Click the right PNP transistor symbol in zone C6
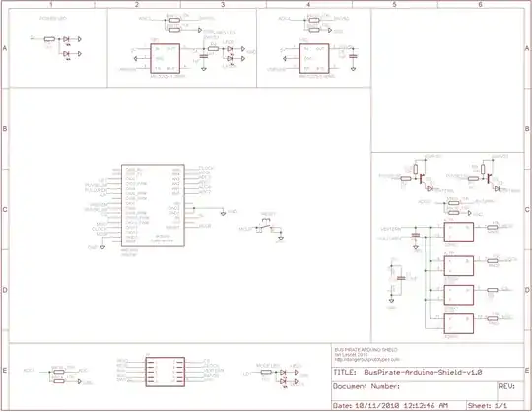 489,178
